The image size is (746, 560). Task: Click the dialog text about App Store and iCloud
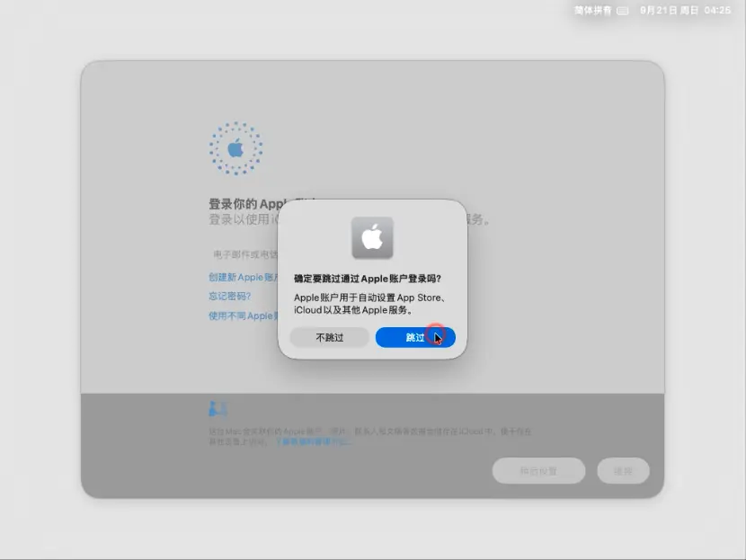369,304
